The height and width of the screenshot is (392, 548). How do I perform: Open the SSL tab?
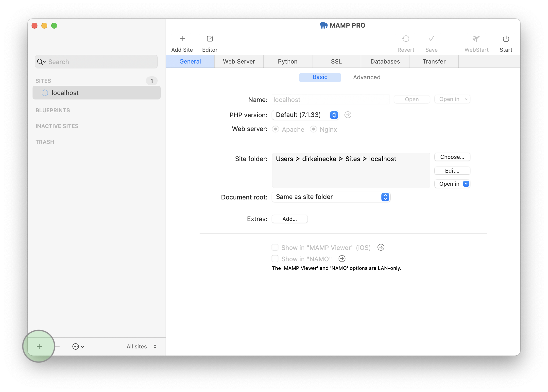(336, 62)
